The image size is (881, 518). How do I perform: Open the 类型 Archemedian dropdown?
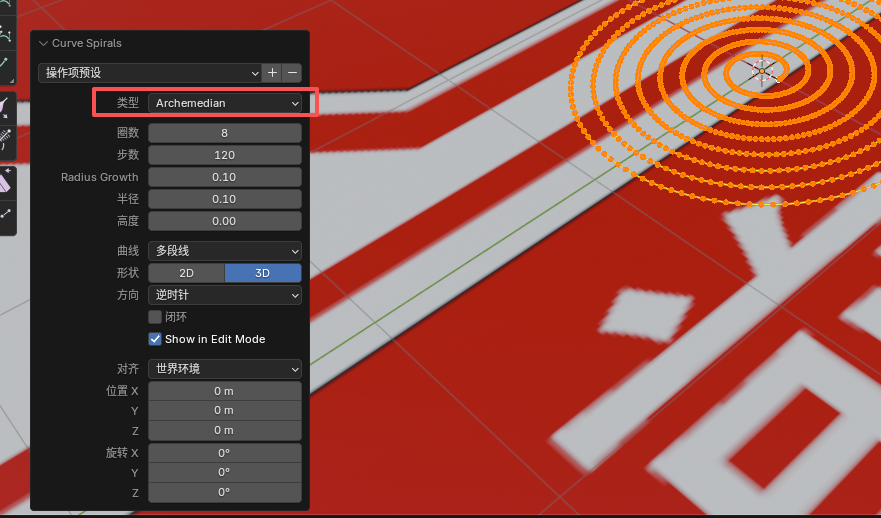tap(225, 103)
